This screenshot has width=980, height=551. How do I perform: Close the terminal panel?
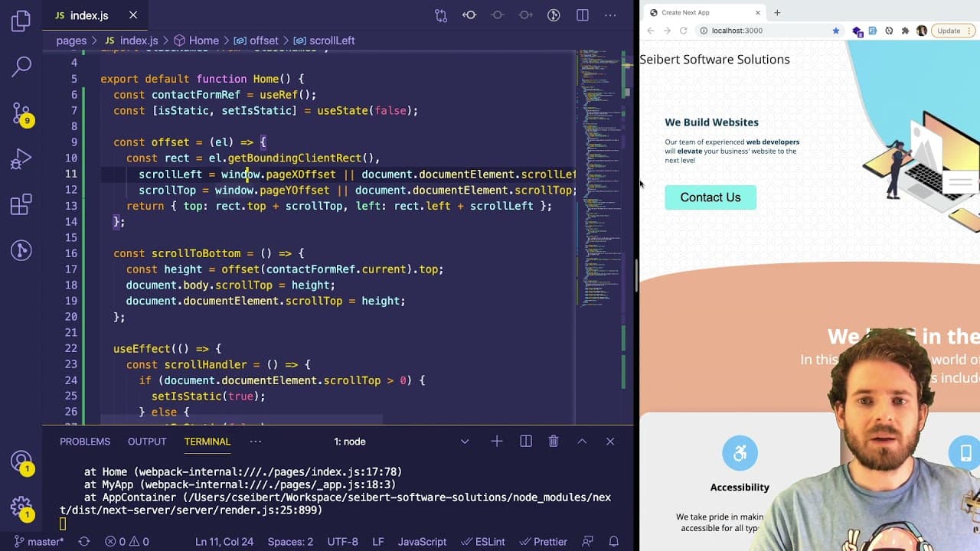coord(610,441)
